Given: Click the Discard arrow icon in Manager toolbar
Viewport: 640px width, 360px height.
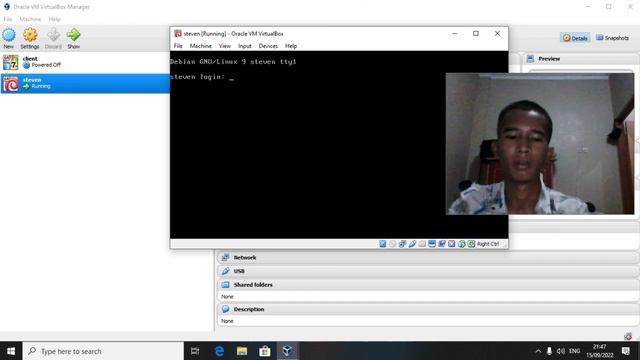Looking at the screenshot, I should point(53,35).
